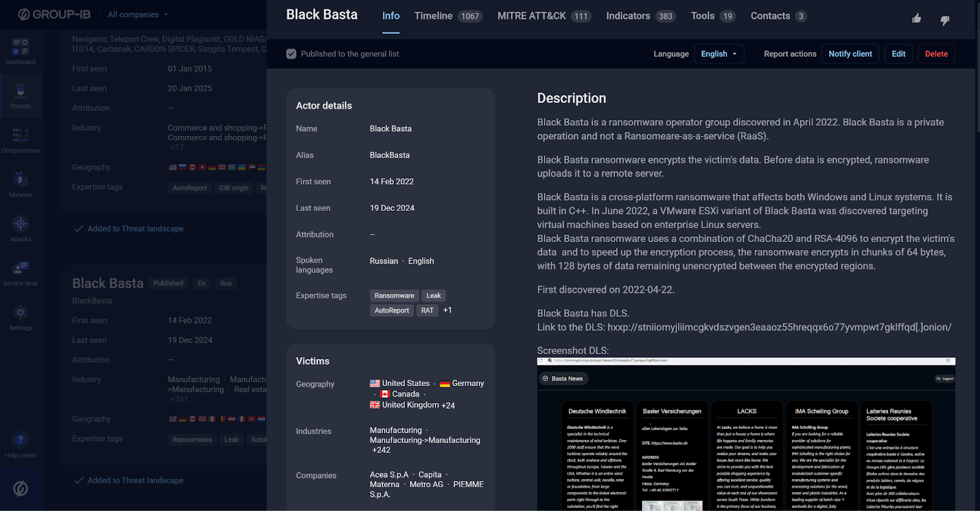Image resolution: width=980 pixels, height=511 pixels.
Task: Click the United Kingdom flag in Victims geography
Action: click(375, 405)
